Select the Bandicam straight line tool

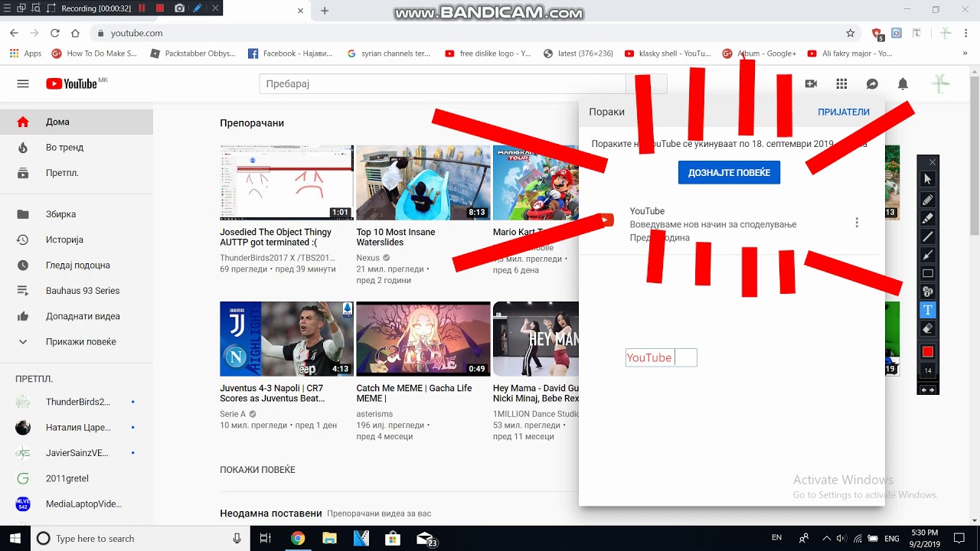(x=928, y=236)
